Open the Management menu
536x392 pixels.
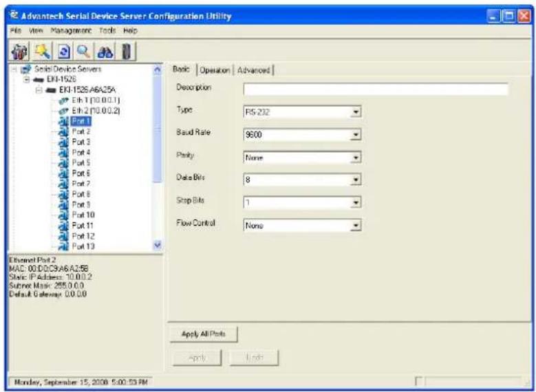click(71, 31)
